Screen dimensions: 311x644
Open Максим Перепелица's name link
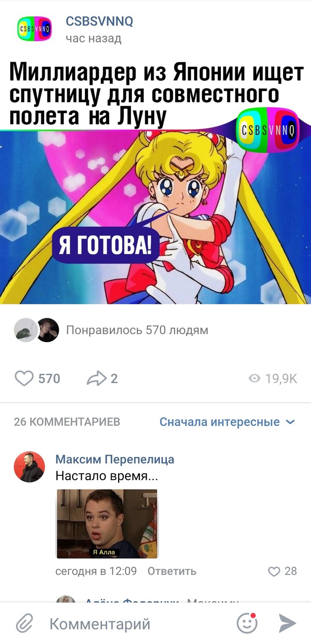[x=115, y=460]
